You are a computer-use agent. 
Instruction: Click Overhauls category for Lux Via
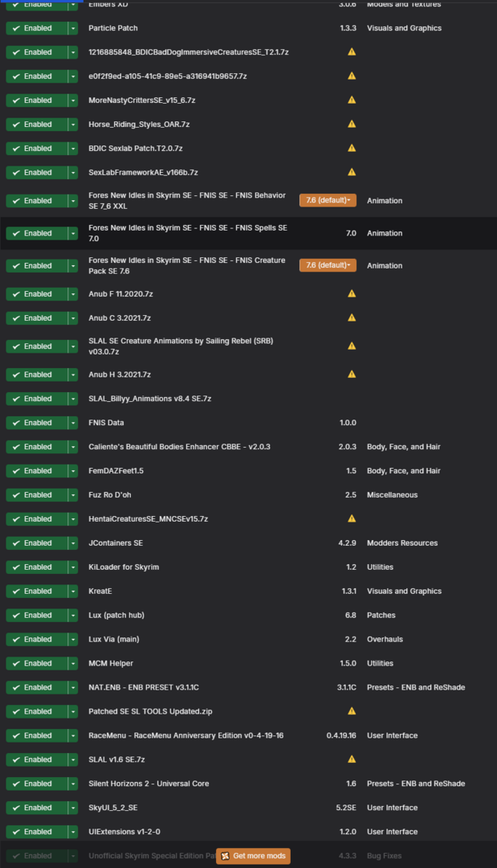(385, 640)
